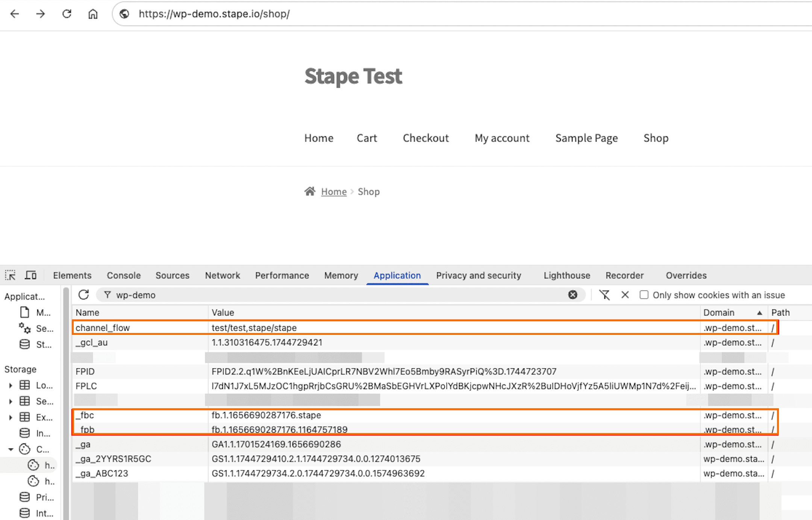
Task: Refresh the cookies table in DevTools
Action: point(84,295)
